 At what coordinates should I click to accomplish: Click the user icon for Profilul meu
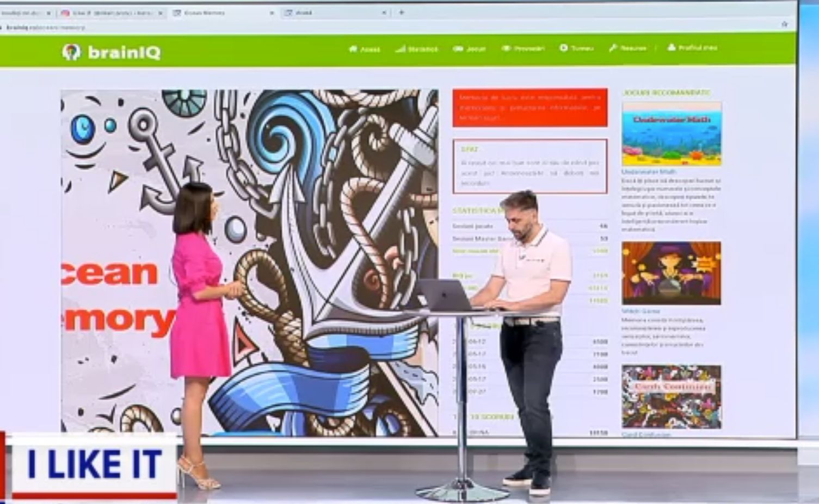pyautogui.click(x=672, y=47)
